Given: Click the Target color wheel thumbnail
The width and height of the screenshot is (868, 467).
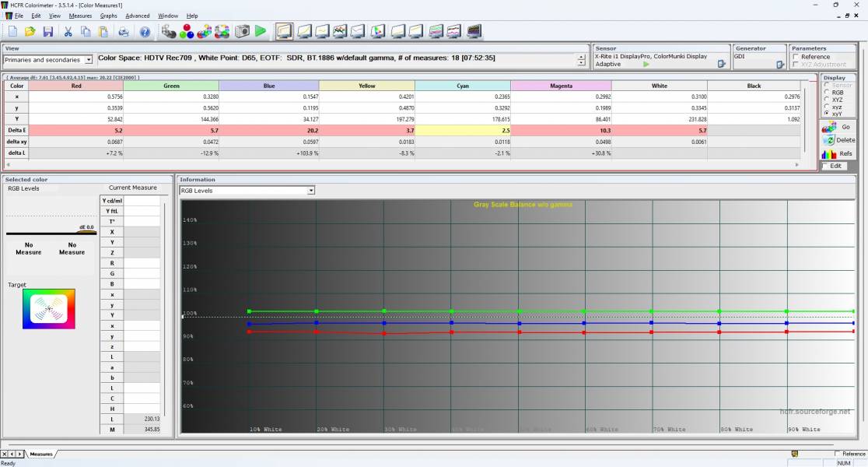Looking at the screenshot, I should [x=49, y=308].
